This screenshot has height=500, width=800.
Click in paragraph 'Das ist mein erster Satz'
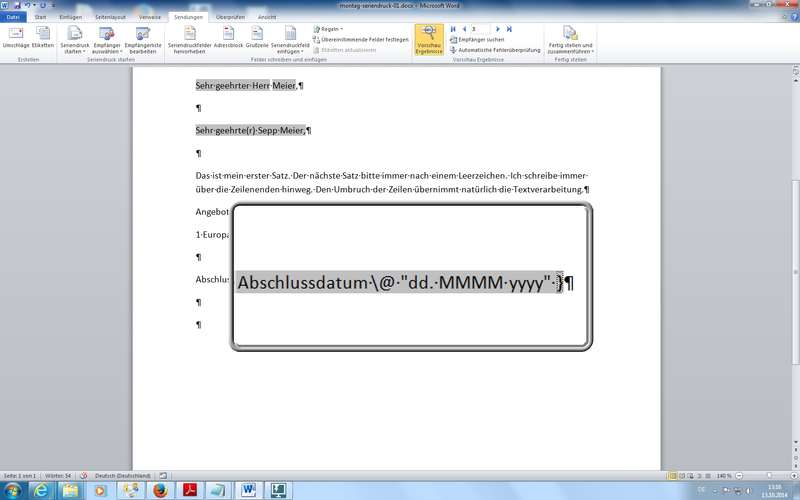tap(392, 182)
